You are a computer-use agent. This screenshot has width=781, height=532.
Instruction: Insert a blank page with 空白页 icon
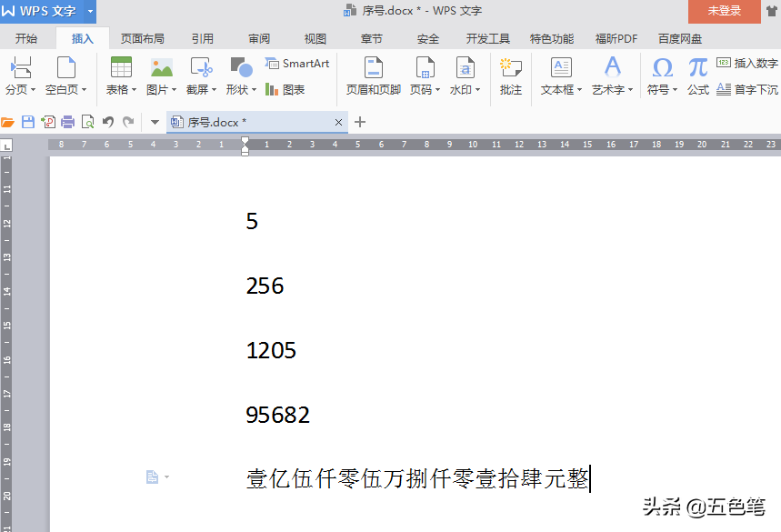[65, 67]
